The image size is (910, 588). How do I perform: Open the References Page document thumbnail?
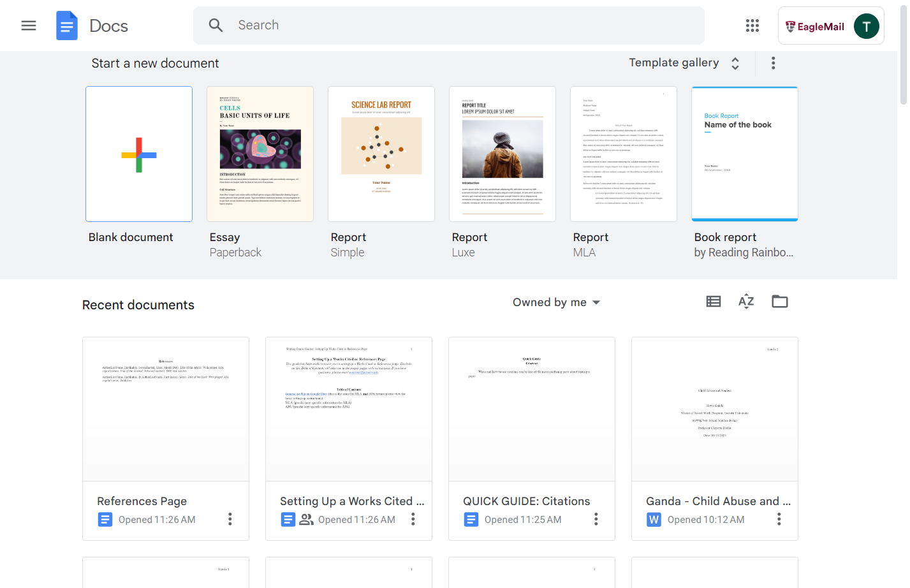166,409
